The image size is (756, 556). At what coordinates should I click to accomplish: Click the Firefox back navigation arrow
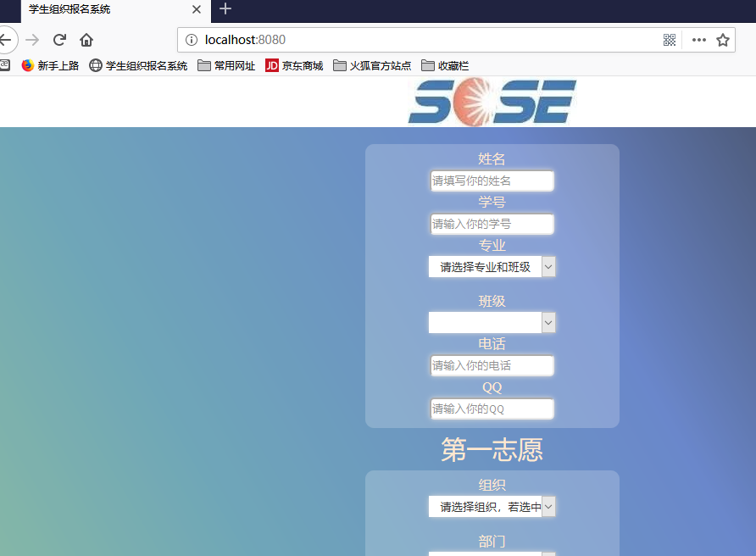pos(5,40)
